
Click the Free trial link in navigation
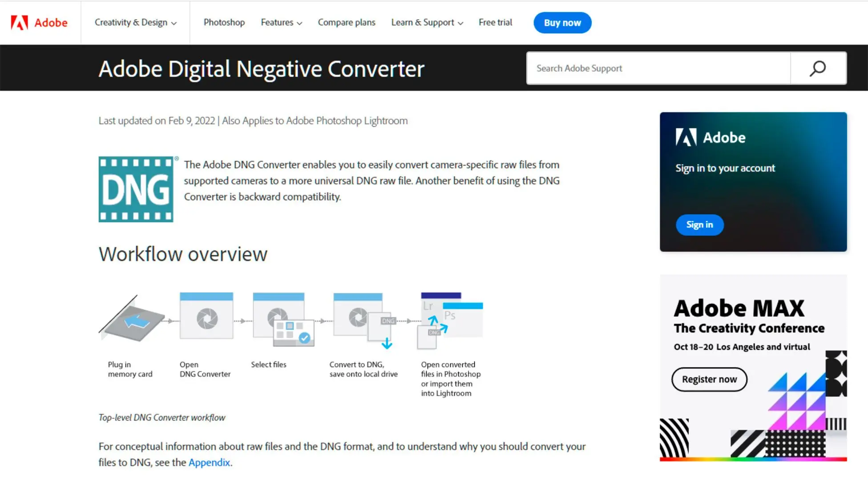[x=496, y=22]
